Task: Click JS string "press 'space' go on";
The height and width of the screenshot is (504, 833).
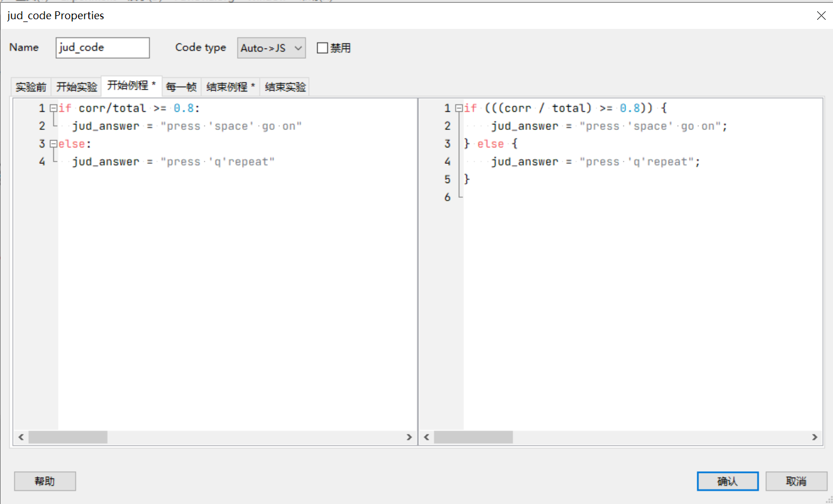Action: coord(654,126)
